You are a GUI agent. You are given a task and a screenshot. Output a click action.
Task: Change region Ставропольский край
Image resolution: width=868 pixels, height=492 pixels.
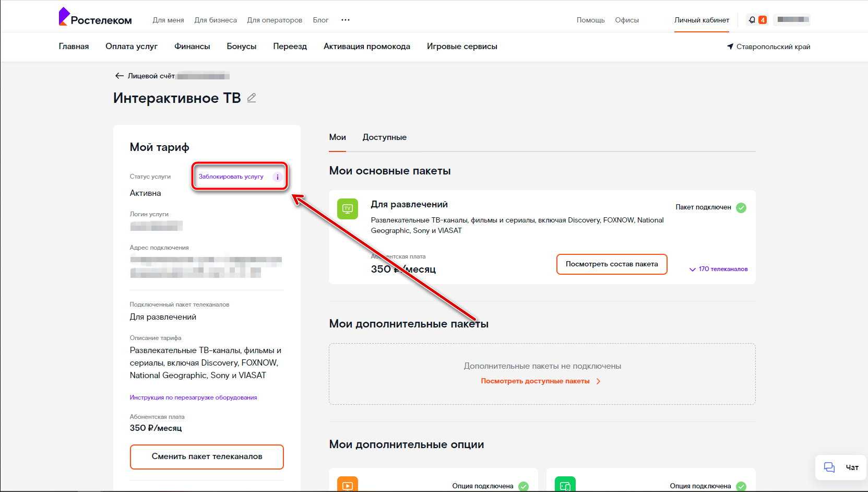(773, 46)
